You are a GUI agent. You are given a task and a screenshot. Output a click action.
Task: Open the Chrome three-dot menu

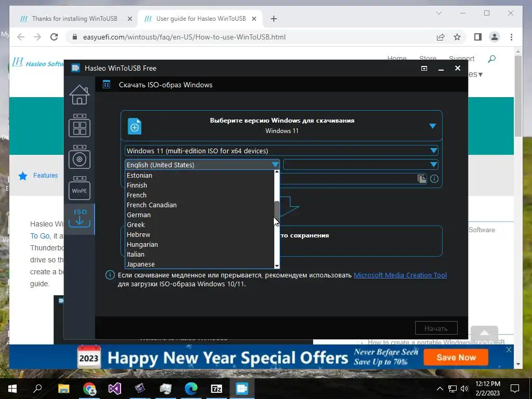511,37
